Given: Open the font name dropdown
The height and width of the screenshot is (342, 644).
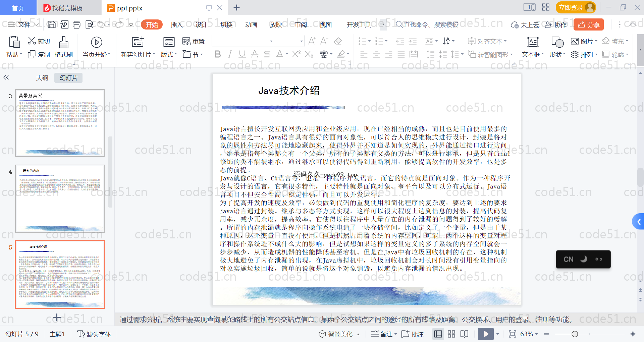Looking at the screenshot, I should coord(271,41).
